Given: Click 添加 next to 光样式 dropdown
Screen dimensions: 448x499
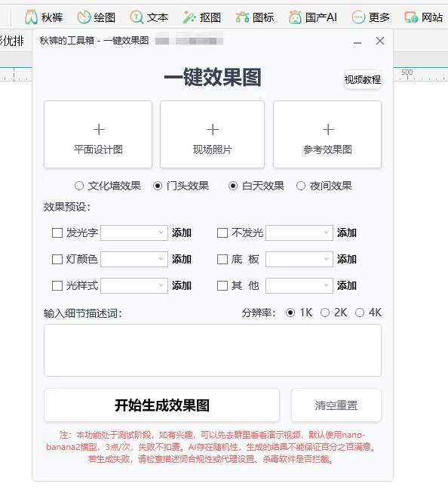Looking at the screenshot, I should tap(182, 286).
